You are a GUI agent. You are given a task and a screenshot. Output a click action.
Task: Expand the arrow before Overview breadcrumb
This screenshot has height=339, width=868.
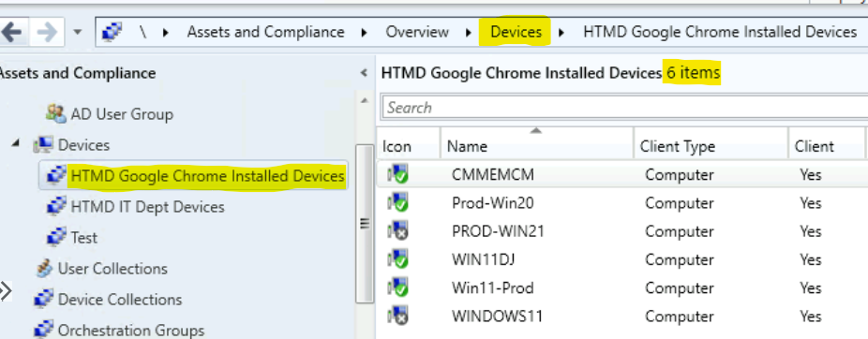(x=365, y=33)
